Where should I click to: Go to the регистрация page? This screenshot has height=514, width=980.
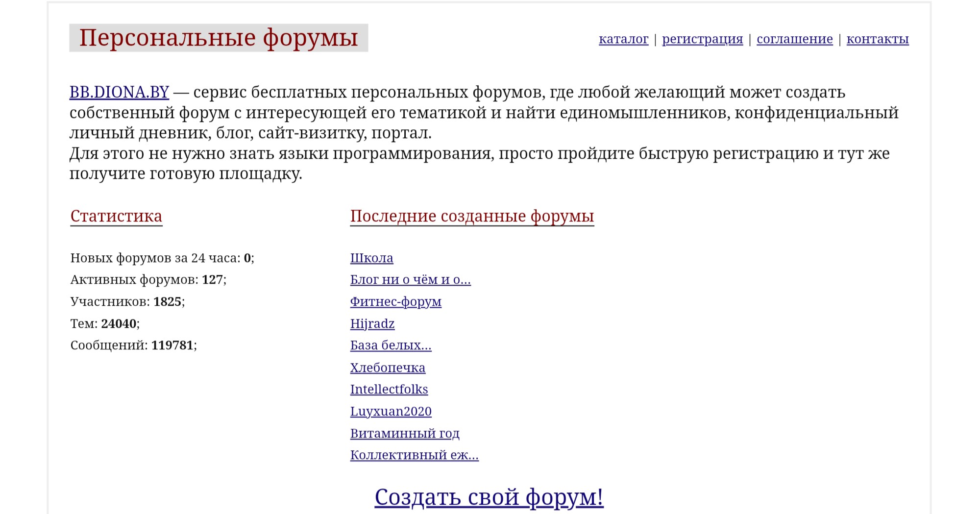[702, 39]
